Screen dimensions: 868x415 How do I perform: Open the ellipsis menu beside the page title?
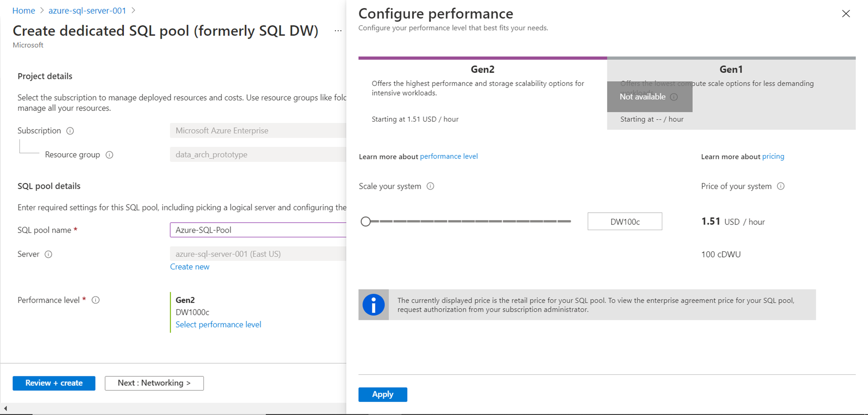click(x=338, y=30)
